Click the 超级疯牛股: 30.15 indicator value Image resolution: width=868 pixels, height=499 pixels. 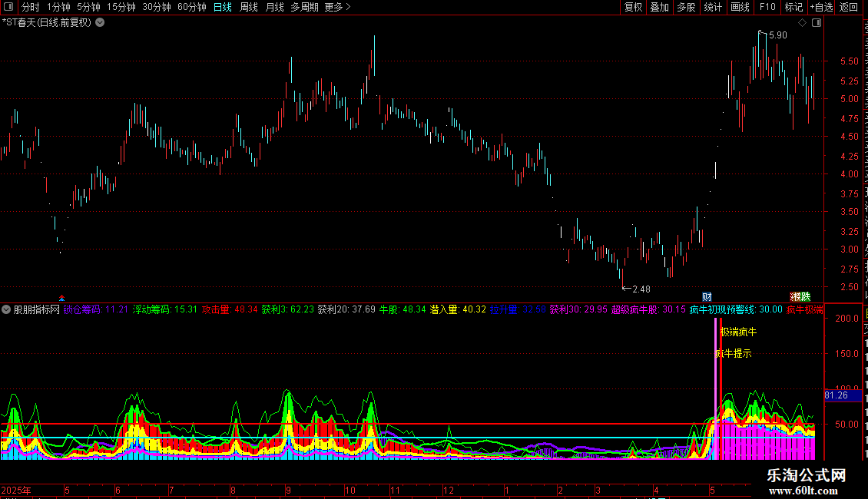648,310
